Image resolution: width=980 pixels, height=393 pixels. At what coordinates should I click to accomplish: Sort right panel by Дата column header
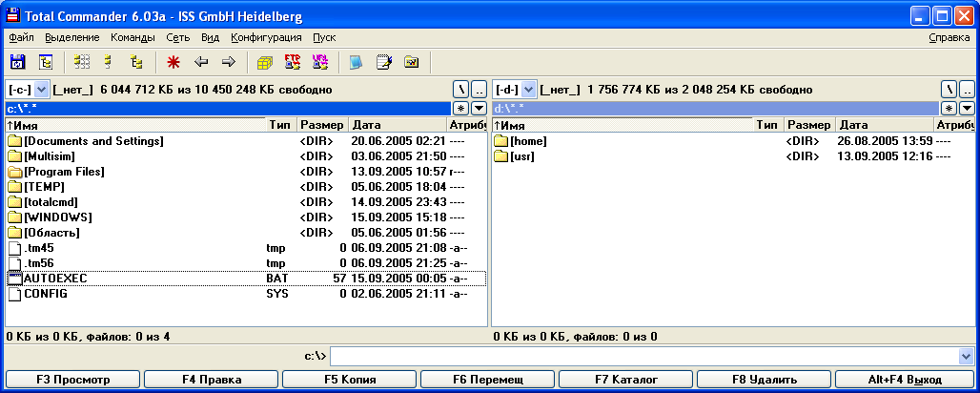[885, 125]
